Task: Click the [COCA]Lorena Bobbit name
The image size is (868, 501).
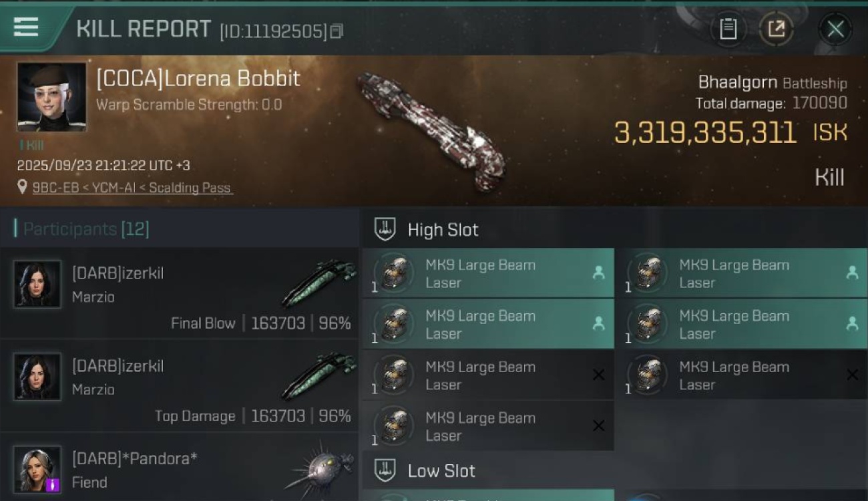Action: 198,79
